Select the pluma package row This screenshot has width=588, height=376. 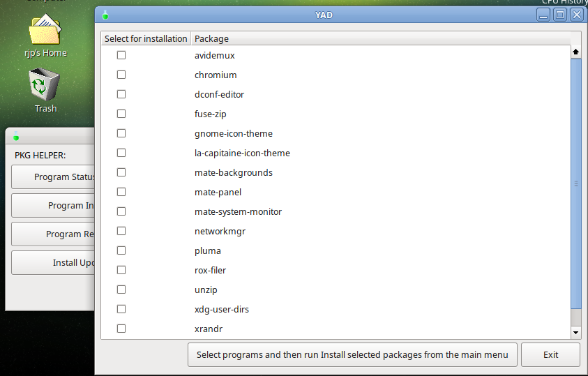[207, 250]
